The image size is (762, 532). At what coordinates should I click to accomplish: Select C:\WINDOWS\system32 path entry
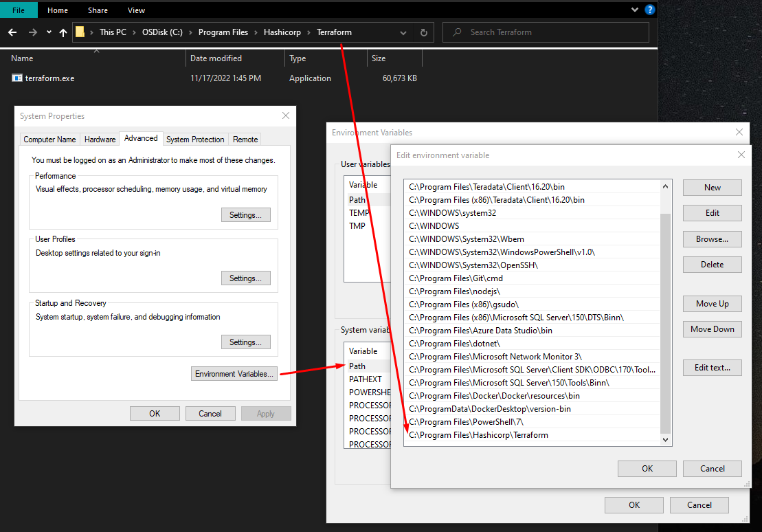click(532, 213)
